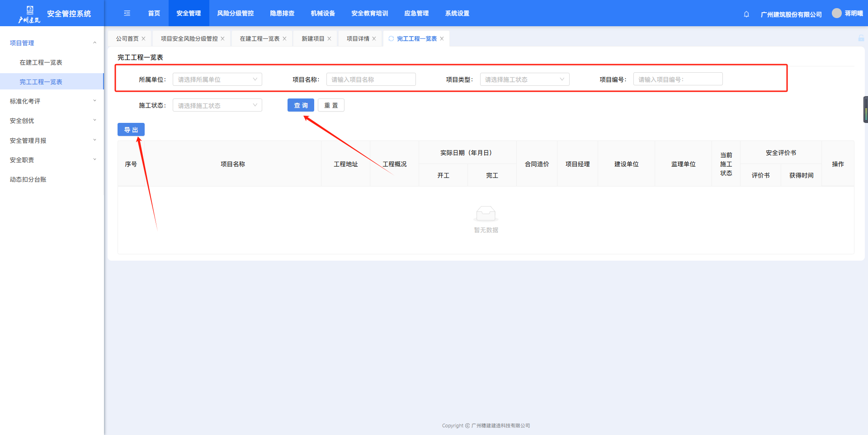
Task: Open the 所属单位 dropdown
Action: click(217, 80)
